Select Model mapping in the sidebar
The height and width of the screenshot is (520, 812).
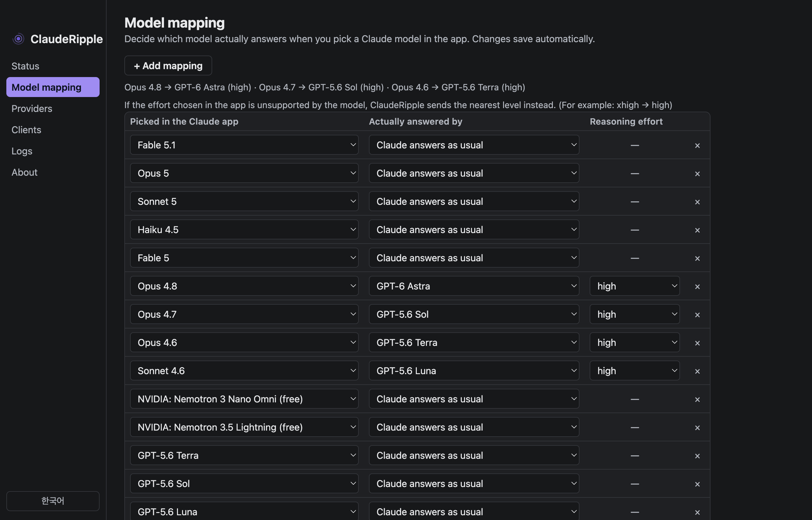(x=53, y=87)
